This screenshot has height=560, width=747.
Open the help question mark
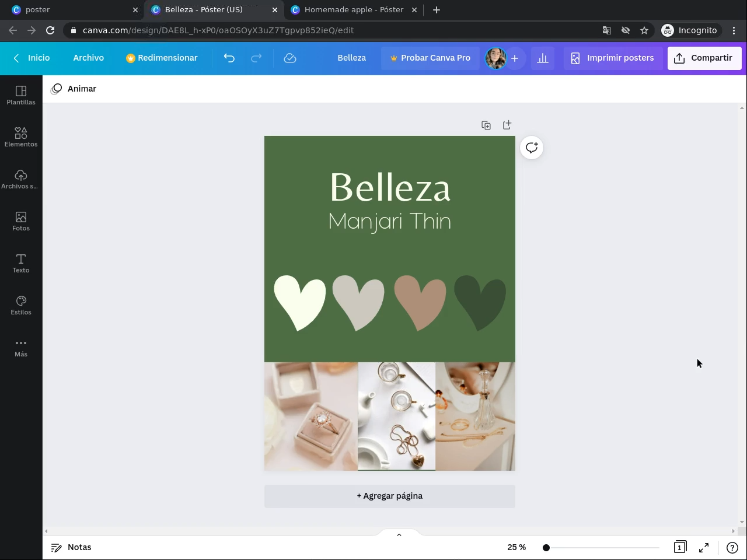click(x=732, y=547)
